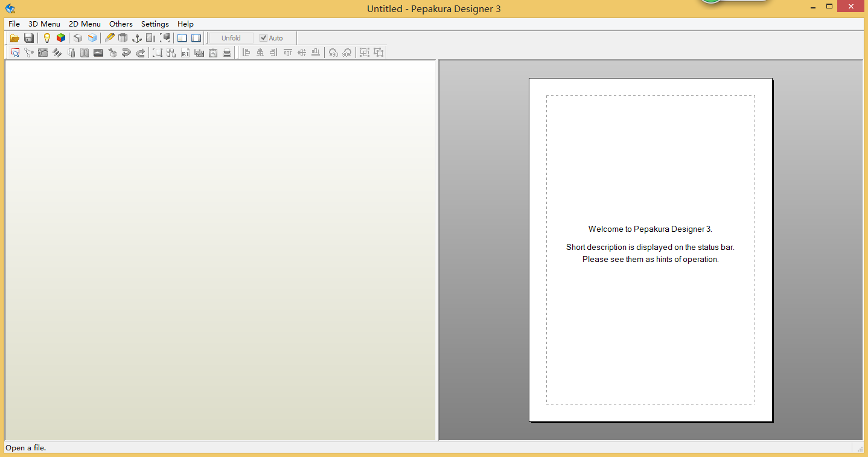This screenshot has width=868, height=457.
Task: Click the blank paper page in 2D view
Action: [651, 250]
